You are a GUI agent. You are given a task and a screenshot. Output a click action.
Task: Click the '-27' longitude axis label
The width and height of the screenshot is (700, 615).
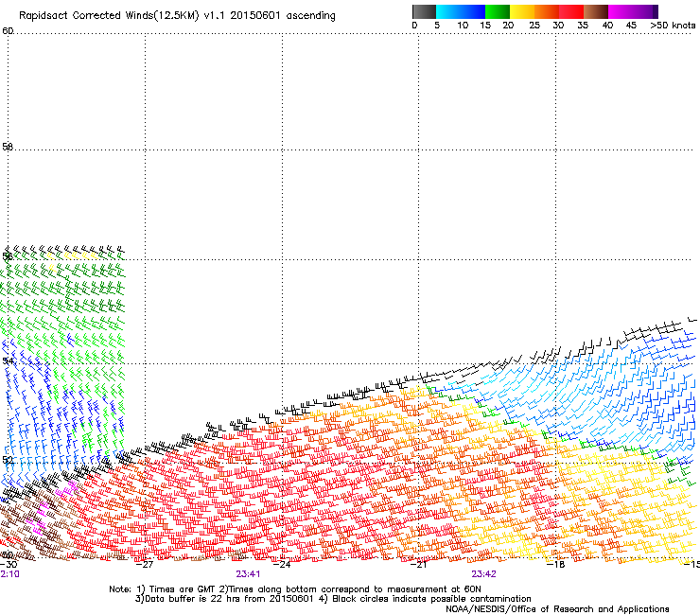pyautogui.click(x=145, y=565)
